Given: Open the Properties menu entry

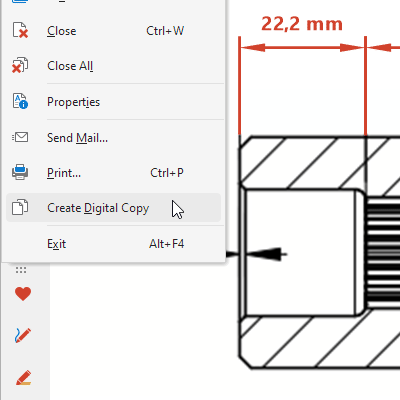Looking at the screenshot, I should (x=113, y=102).
